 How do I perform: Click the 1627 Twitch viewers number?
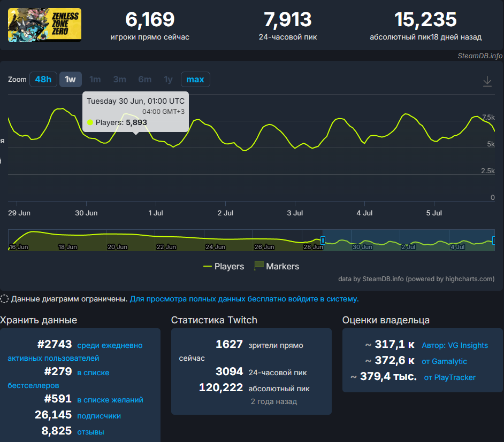(x=229, y=344)
